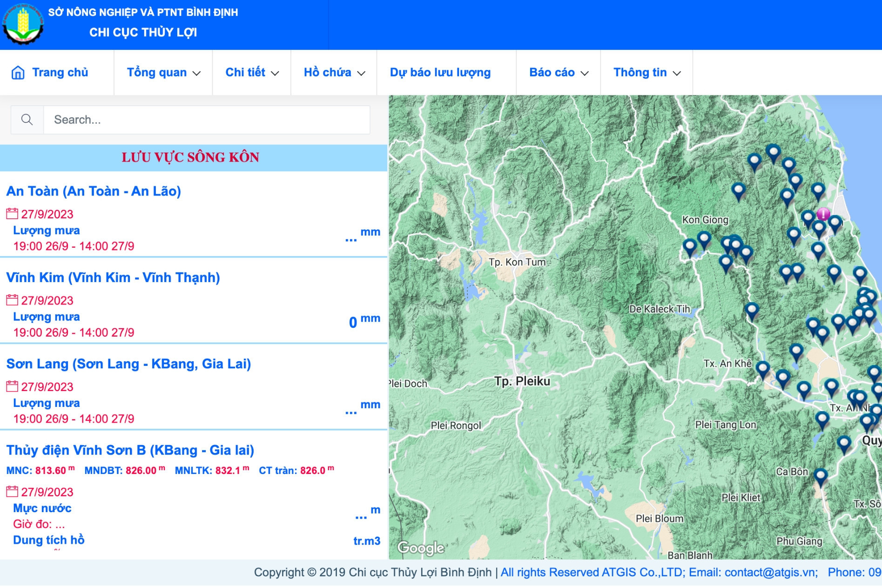Expand the Tổng quan dropdown menu
Image resolution: width=882 pixels, height=588 pixels.
(x=163, y=73)
